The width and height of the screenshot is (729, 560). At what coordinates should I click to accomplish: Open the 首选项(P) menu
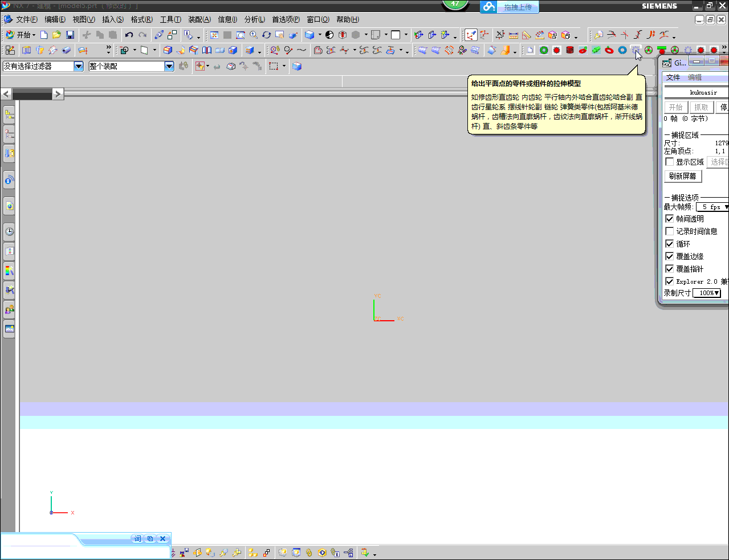(286, 19)
